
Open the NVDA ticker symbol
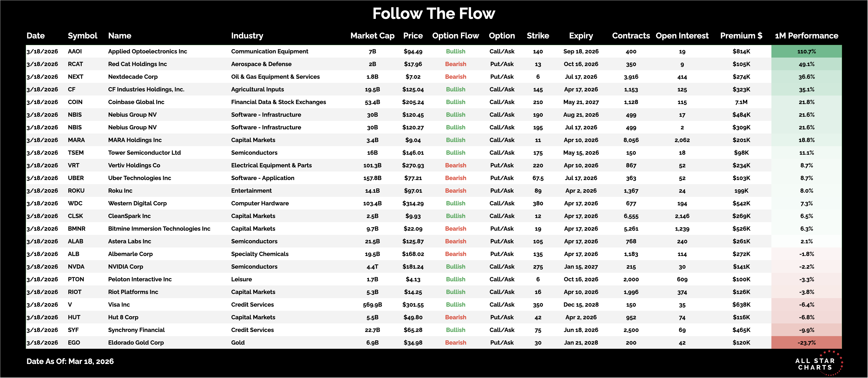point(76,267)
